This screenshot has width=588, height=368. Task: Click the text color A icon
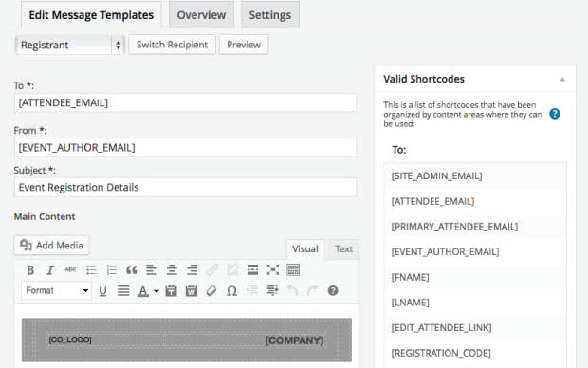coord(143,291)
